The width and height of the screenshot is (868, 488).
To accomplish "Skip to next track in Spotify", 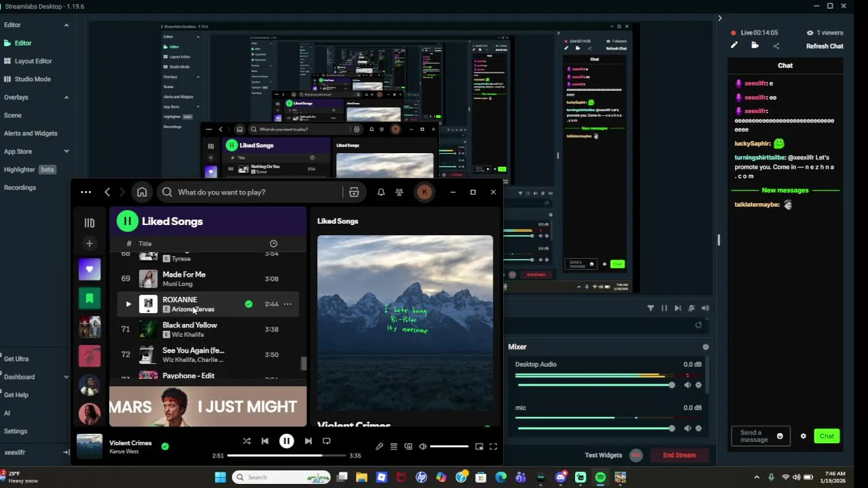I will tap(308, 441).
